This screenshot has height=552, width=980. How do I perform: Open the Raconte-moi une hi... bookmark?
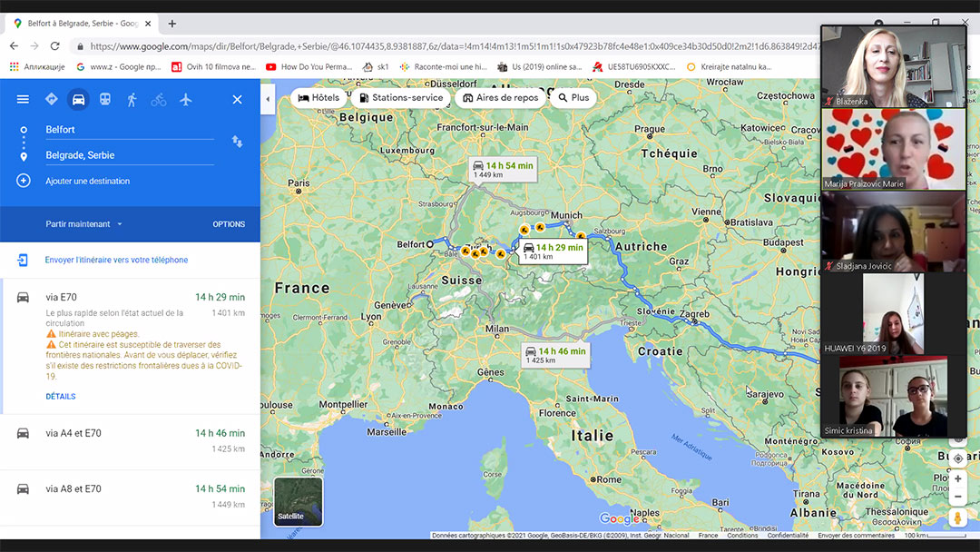(443, 67)
